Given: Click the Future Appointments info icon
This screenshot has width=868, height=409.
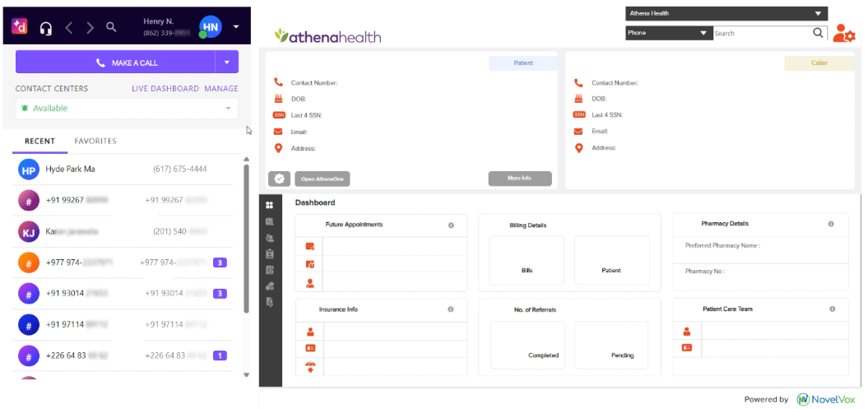Looking at the screenshot, I should 451,225.
